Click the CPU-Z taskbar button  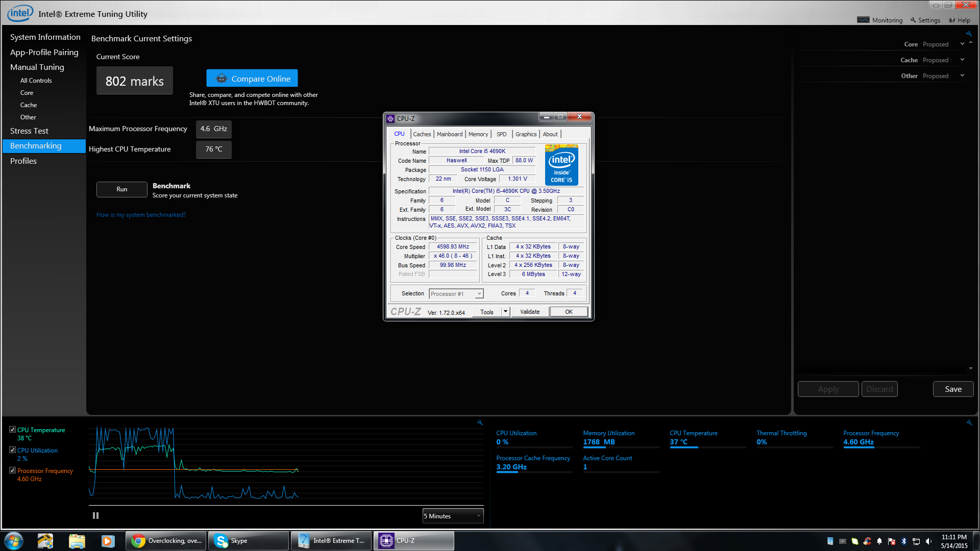(414, 541)
